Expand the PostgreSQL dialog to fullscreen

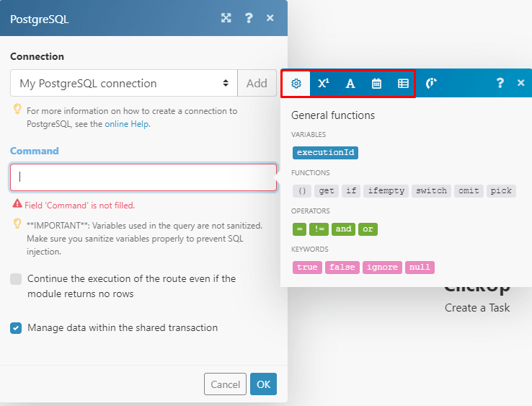[x=226, y=18]
